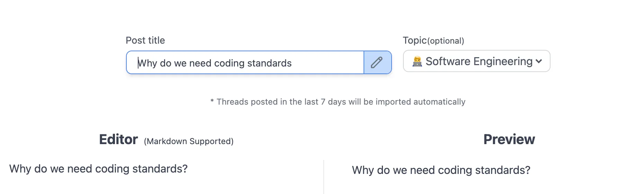
Task: Expand the Topic dropdown chevron arrow
Action: 539,61
